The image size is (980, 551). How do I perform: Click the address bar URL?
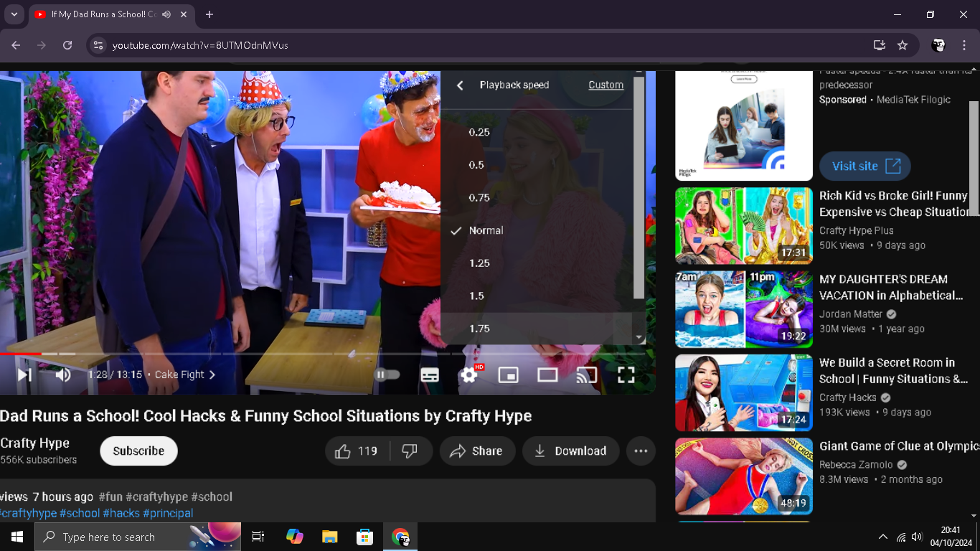pos(200,45)
